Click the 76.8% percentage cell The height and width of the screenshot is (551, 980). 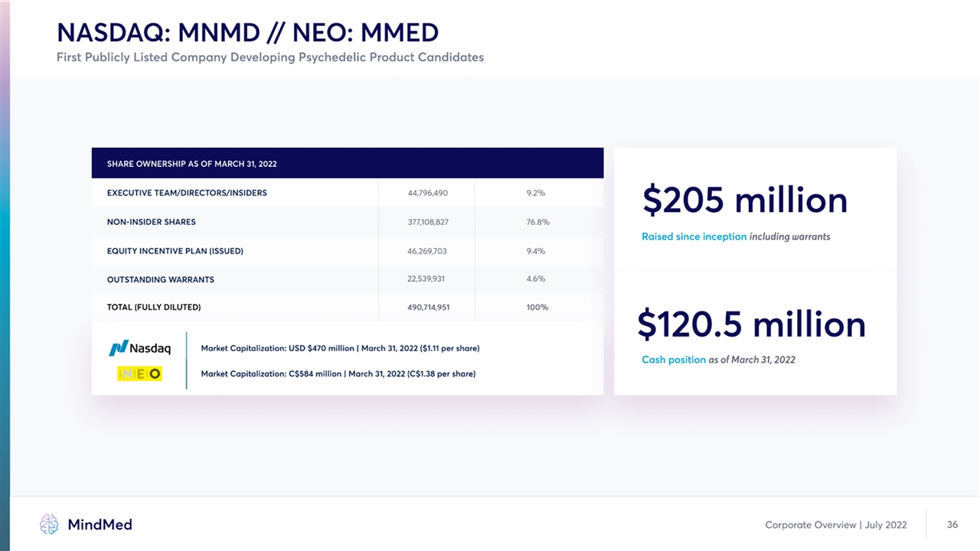click(537, 222)
